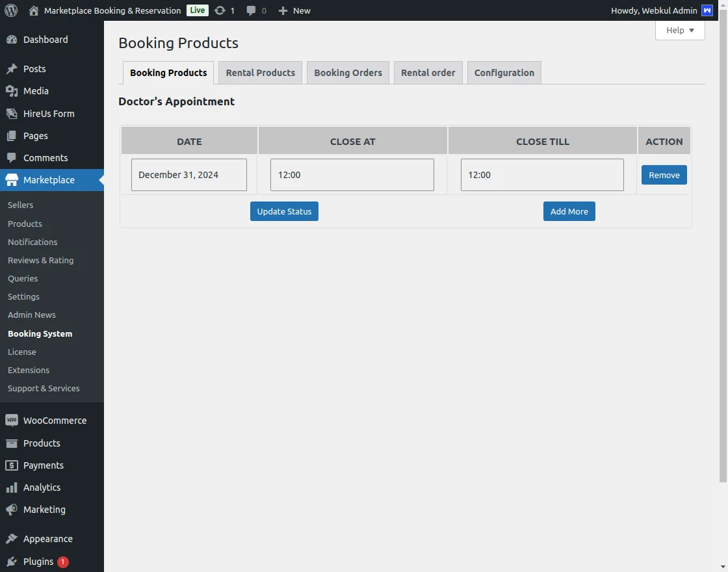Open the comments bubble icon in toolbar
Screen dimensions: 728x572
(252, 10)
